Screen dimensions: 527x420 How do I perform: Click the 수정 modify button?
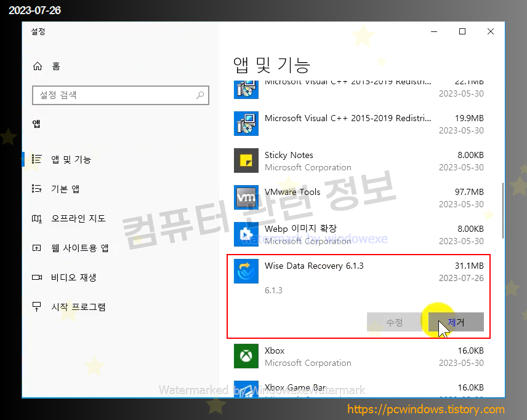click(x=395, y=322)
